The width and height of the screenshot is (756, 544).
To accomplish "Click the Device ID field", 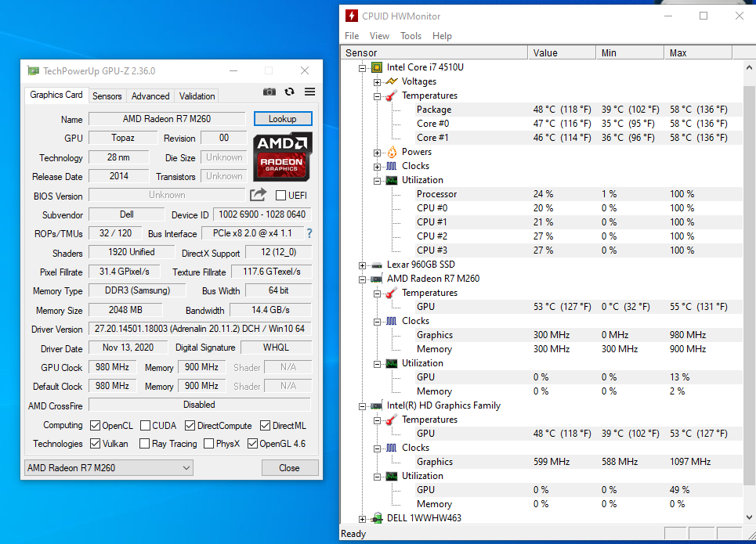I will click(262, 214).
